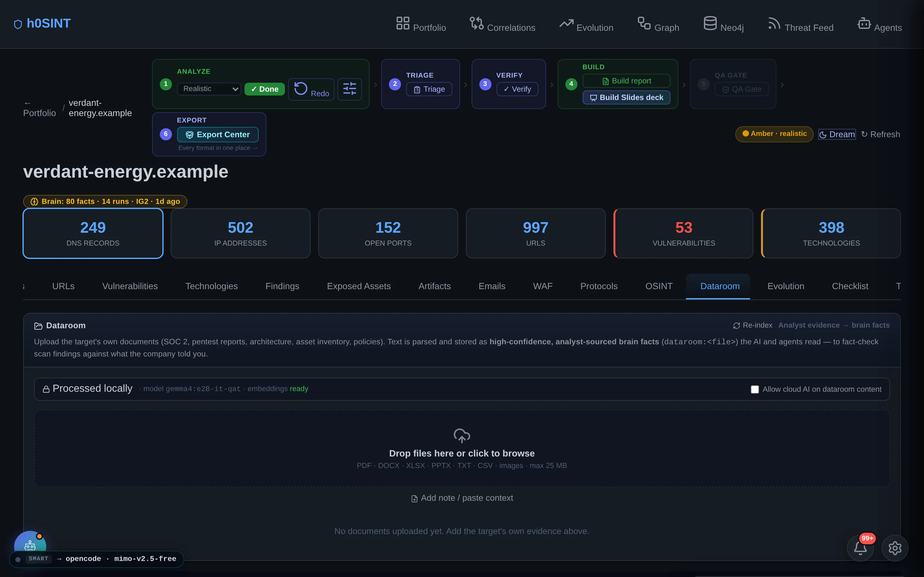Expand SMART opencode model selector
Screen dimensions: 924x577
click(x=97, y=559)
